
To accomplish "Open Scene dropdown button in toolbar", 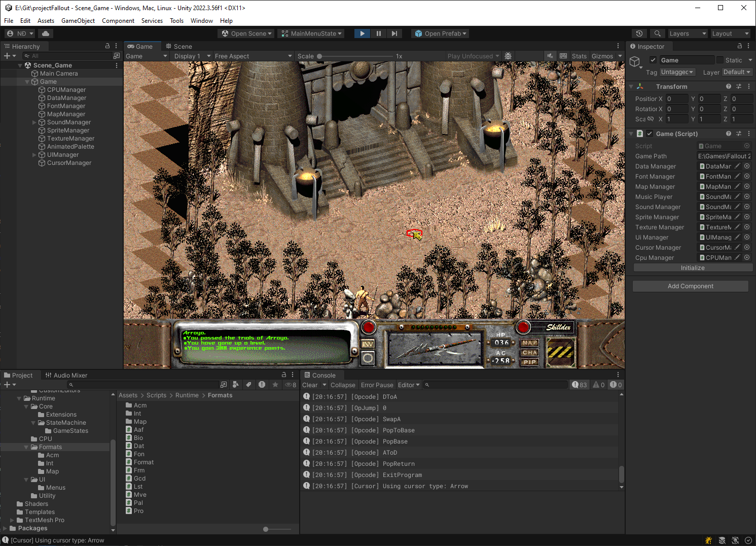I will [246, 33].
